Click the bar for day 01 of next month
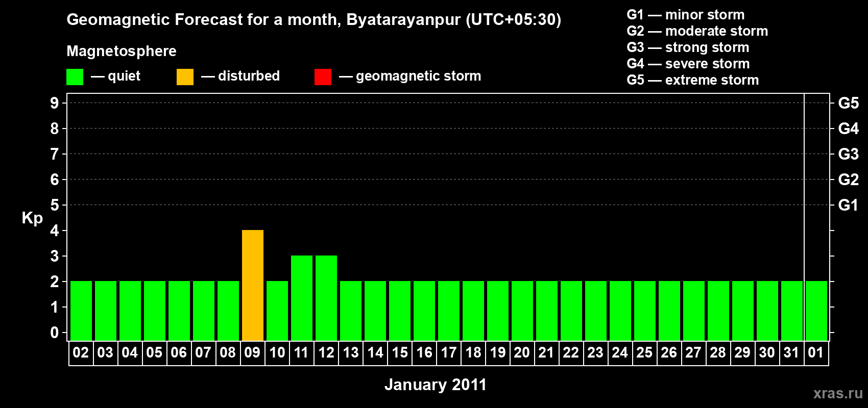This screenshot has width=868, height=408. click(816, 311)
